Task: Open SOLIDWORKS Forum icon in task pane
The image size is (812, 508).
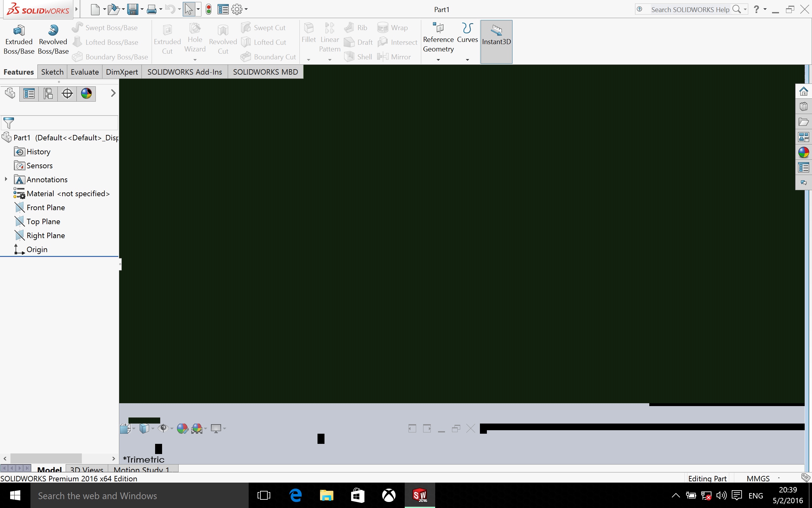Action: pyautogui.click(x=803, y=183)
